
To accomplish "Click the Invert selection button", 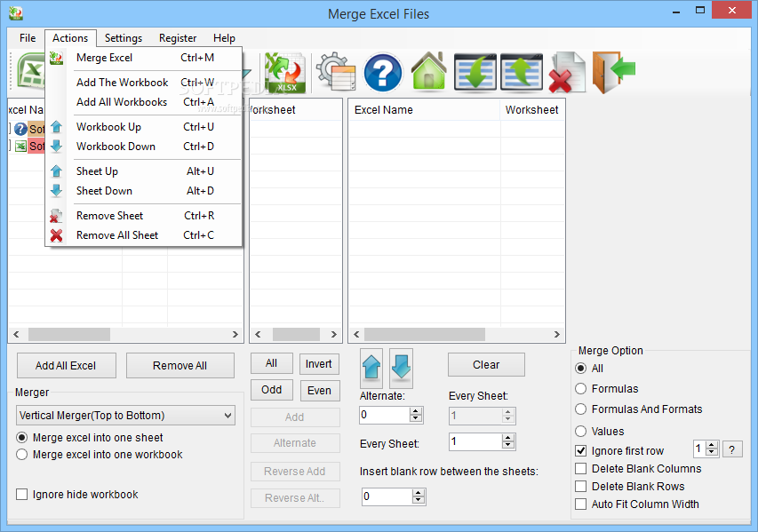I will [x=319, y=364].
